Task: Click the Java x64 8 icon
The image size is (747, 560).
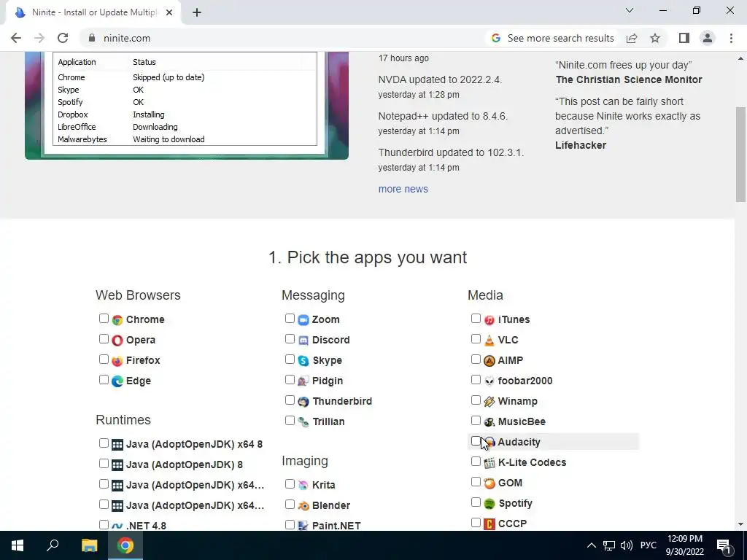Action: pyautogui.click(x=117, y=445)
